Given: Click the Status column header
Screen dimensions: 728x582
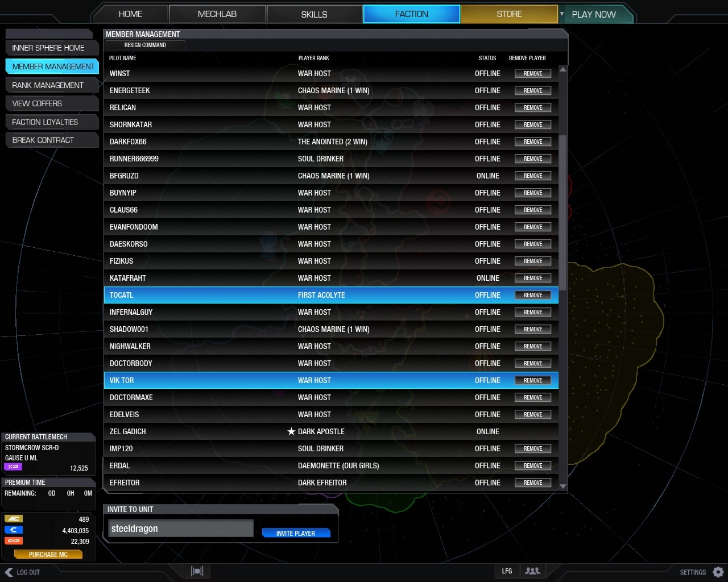Looking at the screenshot, I should coord(487,58).
